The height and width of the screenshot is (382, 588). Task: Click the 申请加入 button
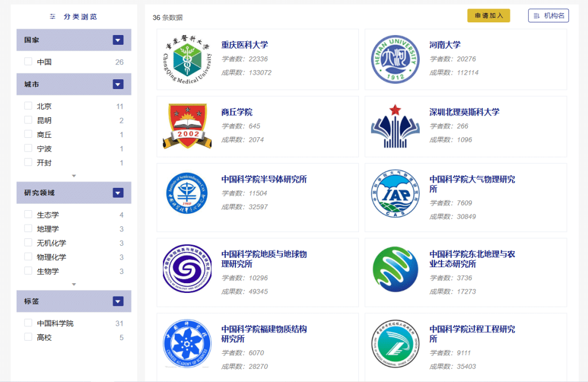click(489, 16)
